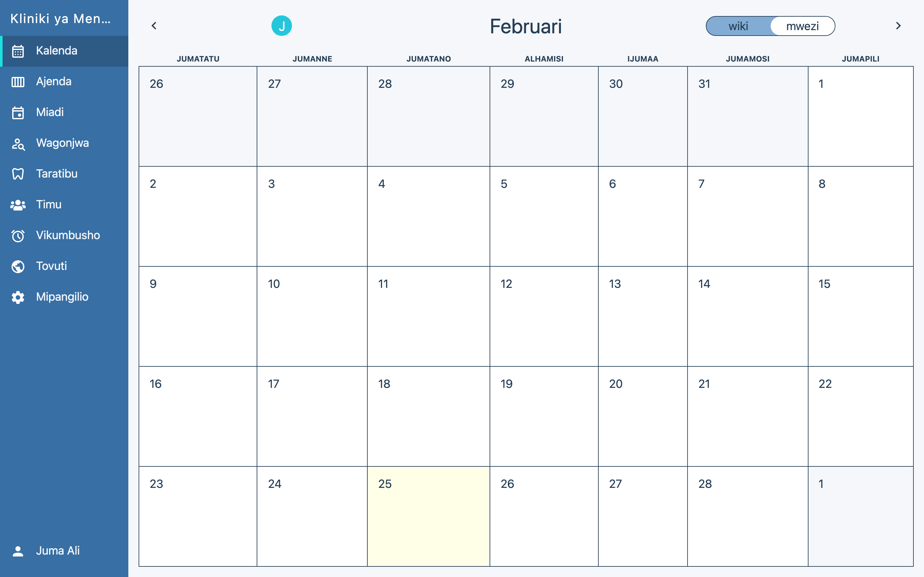
Task: Click the Vikumbusho alarm clock icon
Action: point(18,236)
